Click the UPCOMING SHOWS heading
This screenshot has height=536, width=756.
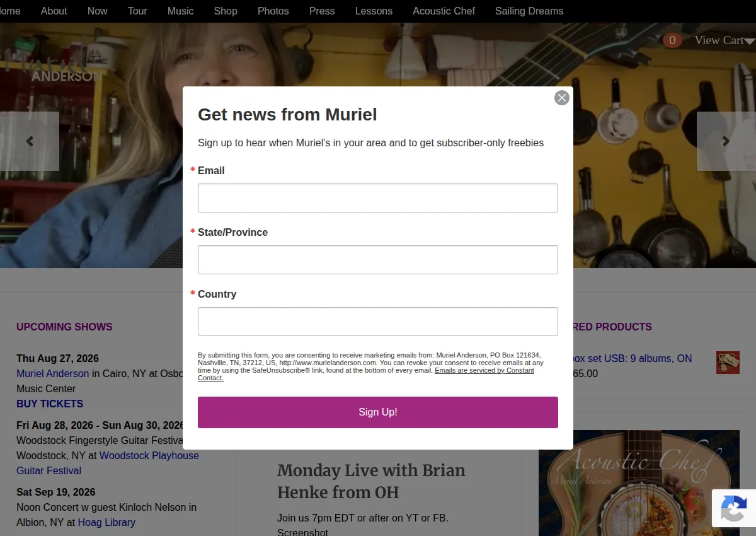[64, 327]
